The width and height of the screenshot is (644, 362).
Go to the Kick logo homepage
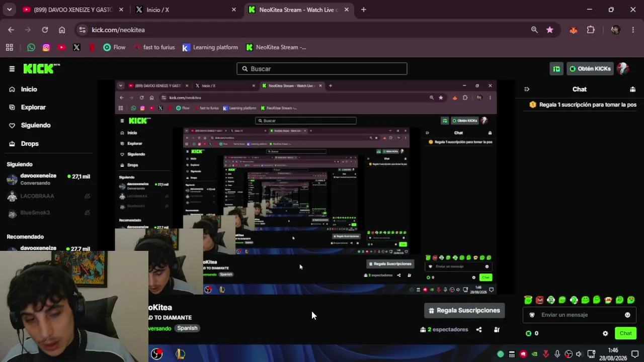(x=41, y=69)
